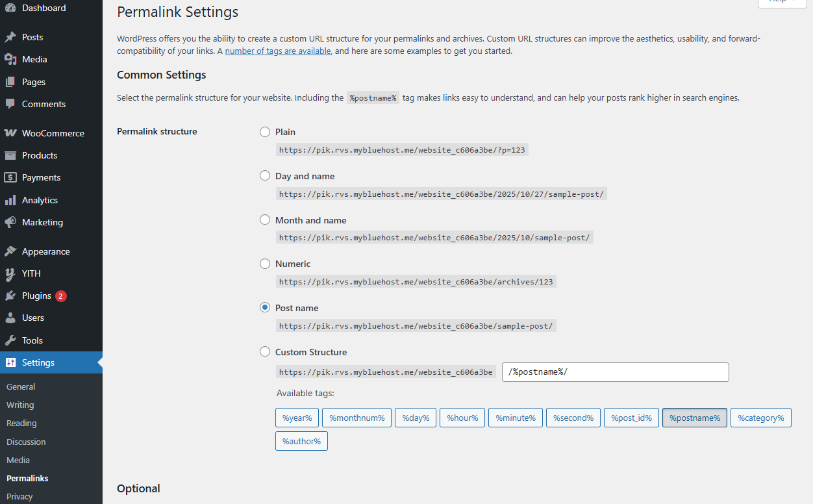Image resolution: width=813 pixels, height=504 pixels.
Task: Click the Analytics bar chart icon
Action: pos(10,200)
